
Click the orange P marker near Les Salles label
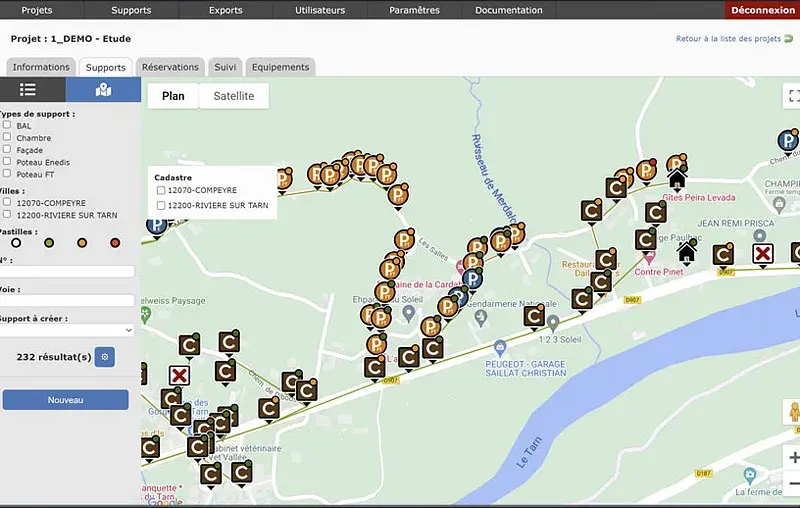404,240
